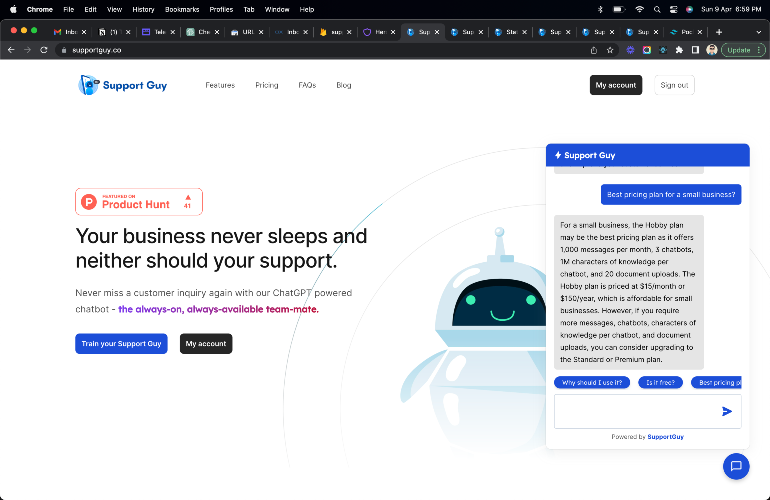Open the Extensions puzzle piece menu
This screenshot has height=500, width=770.
(x=679, y=50)
